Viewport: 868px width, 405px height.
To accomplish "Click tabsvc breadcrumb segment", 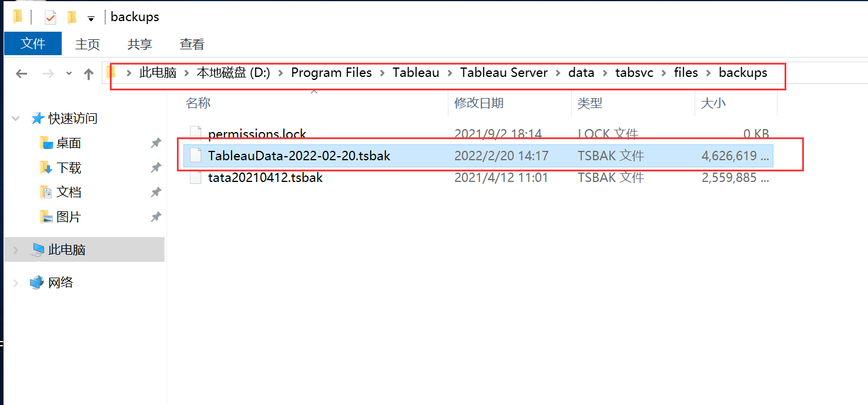I will [x=634, y=73].
